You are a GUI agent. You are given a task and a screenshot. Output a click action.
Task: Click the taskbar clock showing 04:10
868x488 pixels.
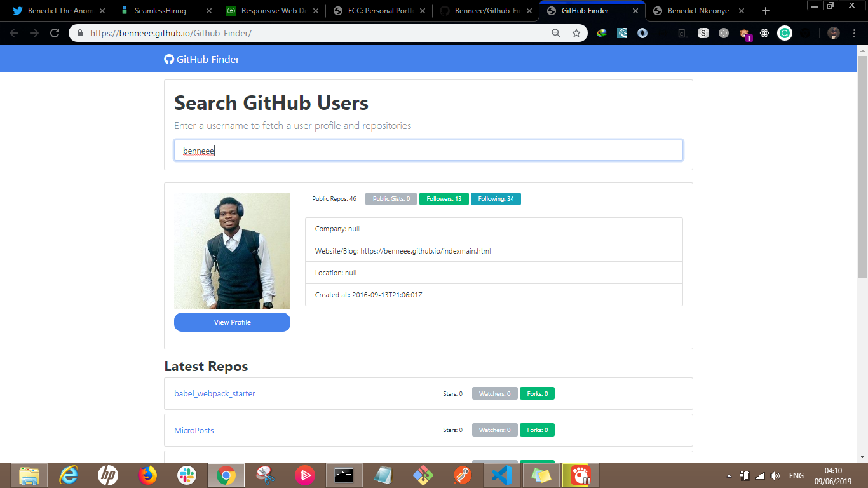click(x=833, y=471)
